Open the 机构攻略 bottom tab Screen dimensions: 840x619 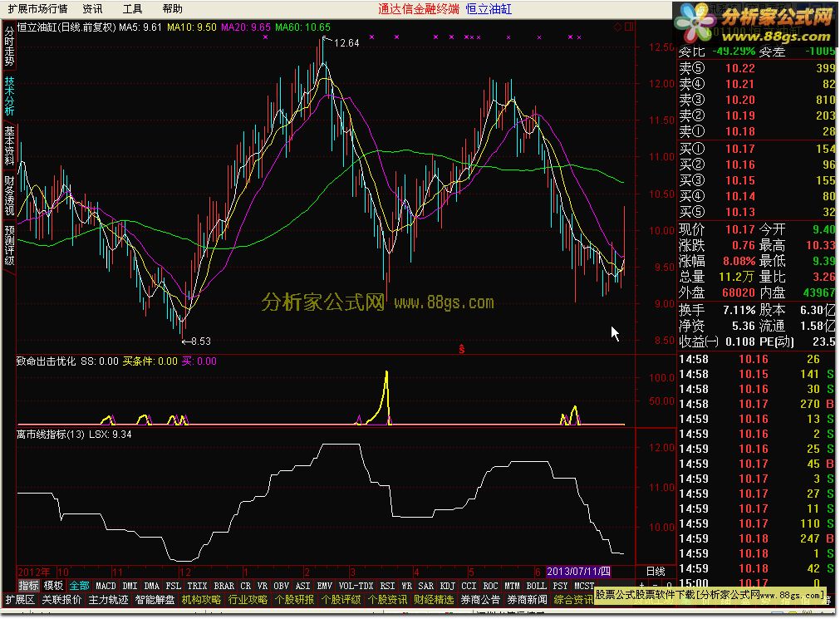(x=201, y=600)
